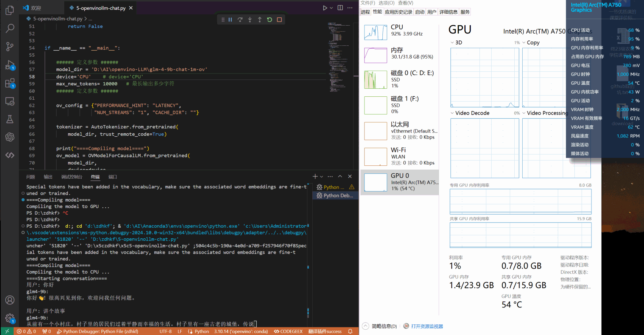Open run button dropdown arrow
This screenshot has height=335, width=644.
(x=331, y=8)
